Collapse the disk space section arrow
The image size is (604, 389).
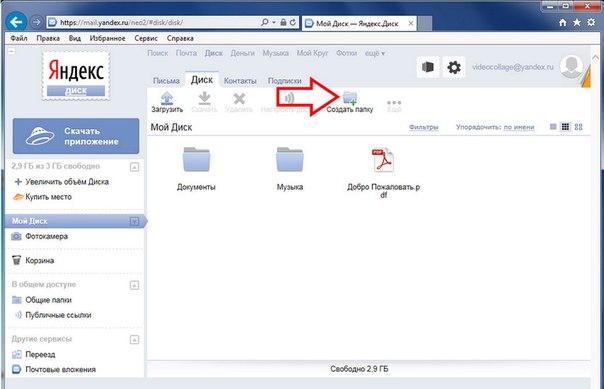point(134,167)
